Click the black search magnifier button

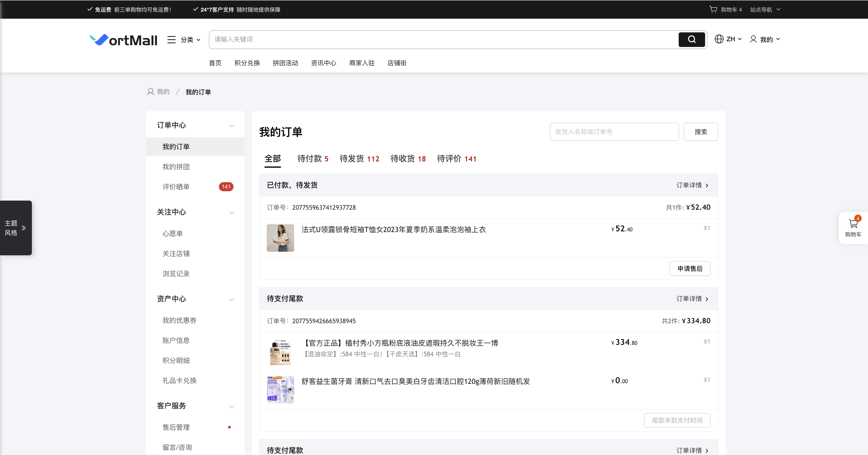pos(692,39)
